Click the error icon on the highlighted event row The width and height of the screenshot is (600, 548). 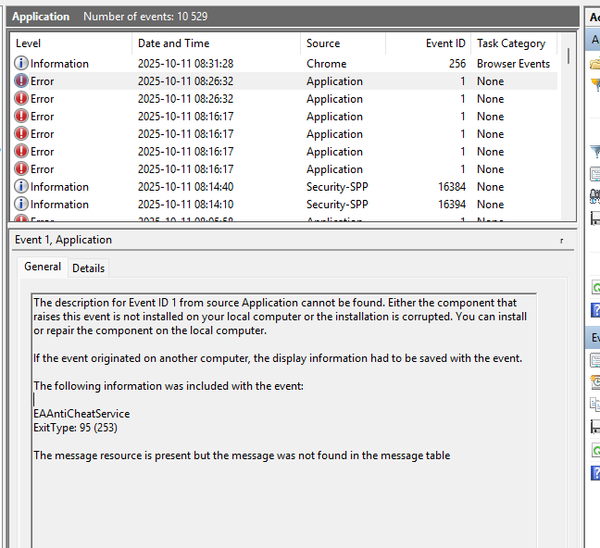[21, 82]
